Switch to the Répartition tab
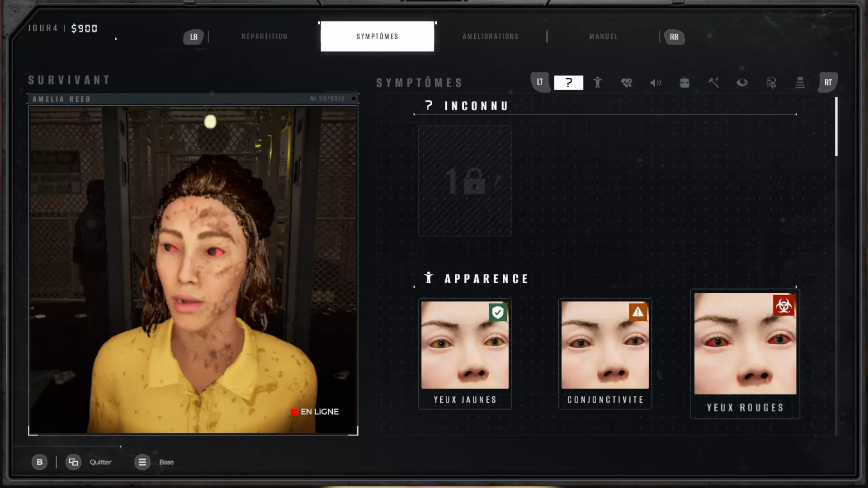The image size is (868, 488). (x=264, y=37)
